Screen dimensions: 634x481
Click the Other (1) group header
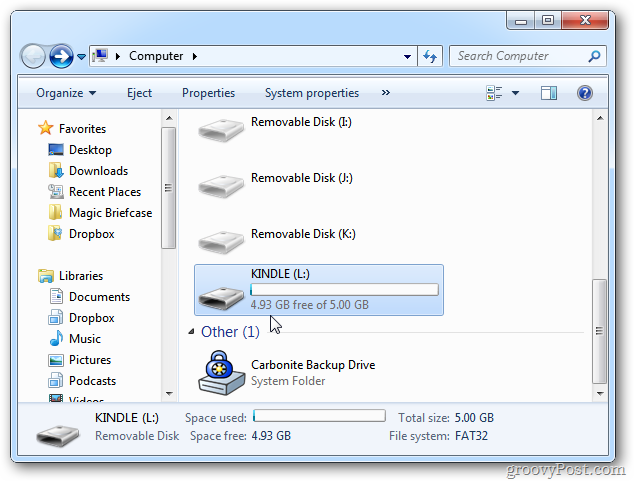pyautogui.click(x=230, y=332)
